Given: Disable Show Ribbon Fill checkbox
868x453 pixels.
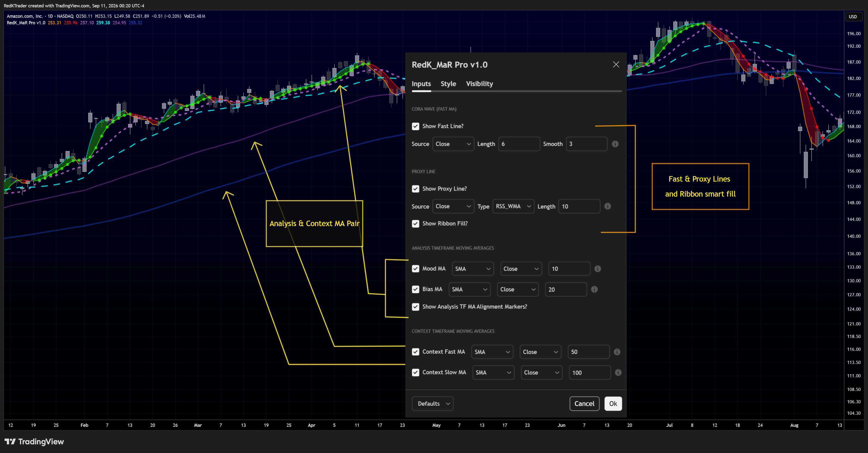Looking at the screenshot, I should point(415,223).
